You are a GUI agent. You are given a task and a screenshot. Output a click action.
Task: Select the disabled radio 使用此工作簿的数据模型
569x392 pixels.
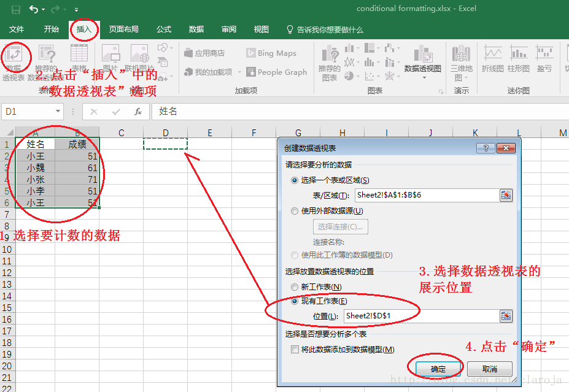(295, 255)
